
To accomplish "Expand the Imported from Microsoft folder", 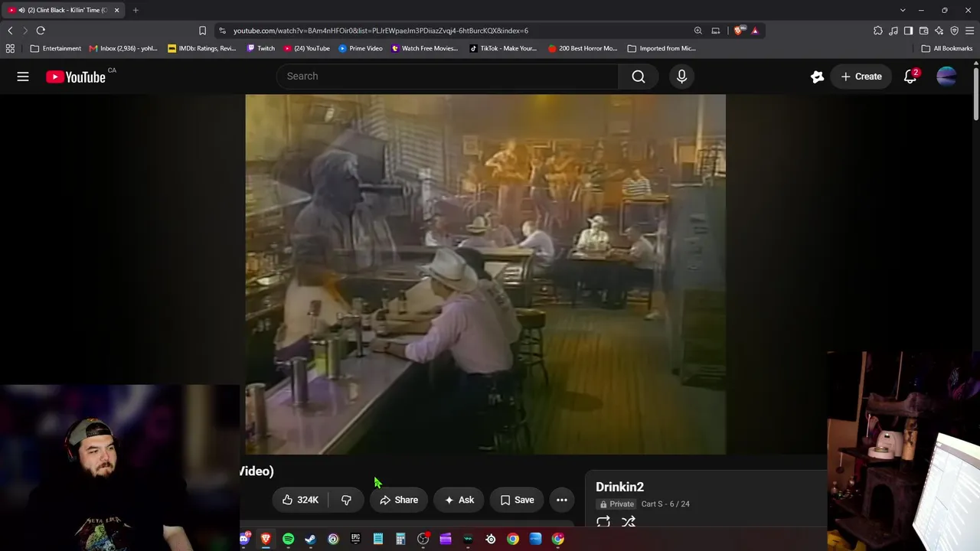I will (x=661, y=48).
